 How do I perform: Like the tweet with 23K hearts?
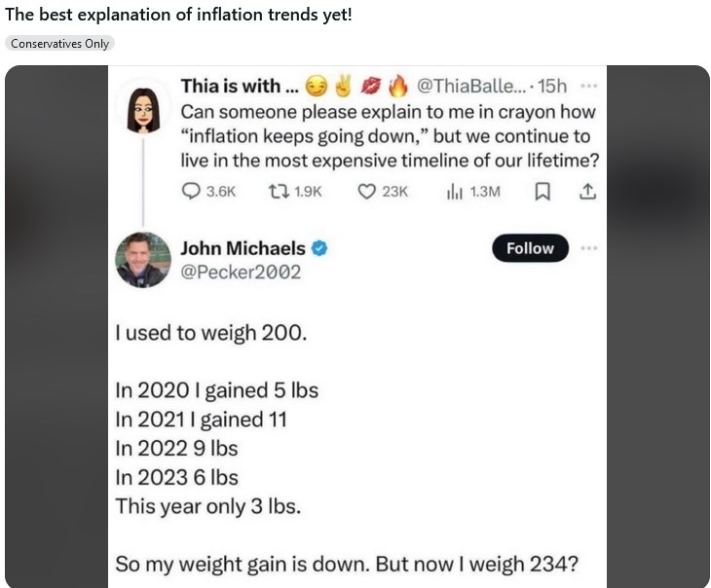(366, 192)
